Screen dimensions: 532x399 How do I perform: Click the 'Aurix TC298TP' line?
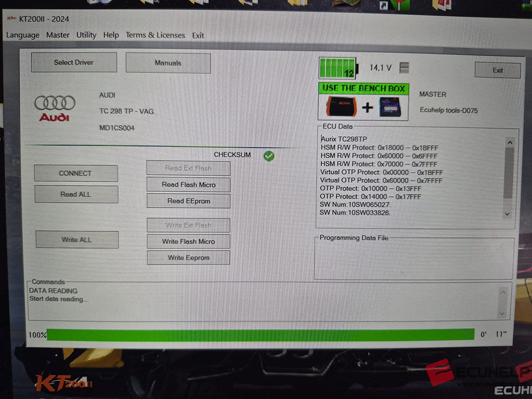tap(344, 139)
